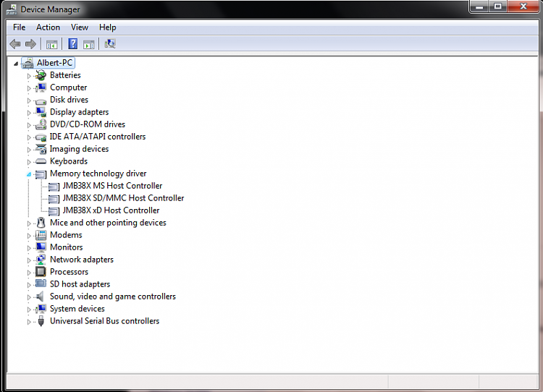Image resolution: width=543 pixels, height=392 pixels.
Task: Select JMB38X SD/MMC Host Controller text
Action: click(123, 198)
